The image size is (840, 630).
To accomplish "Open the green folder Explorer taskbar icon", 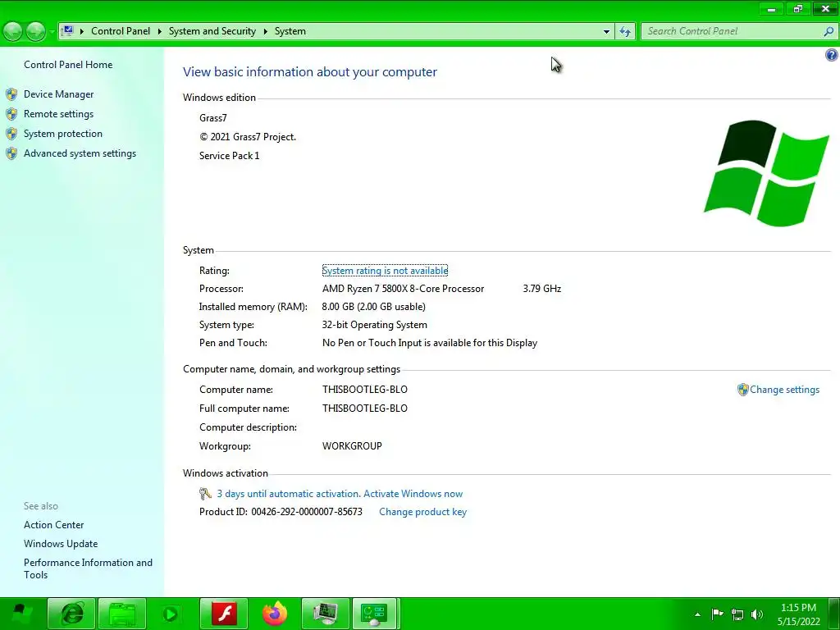I will [x=122, y=614].
